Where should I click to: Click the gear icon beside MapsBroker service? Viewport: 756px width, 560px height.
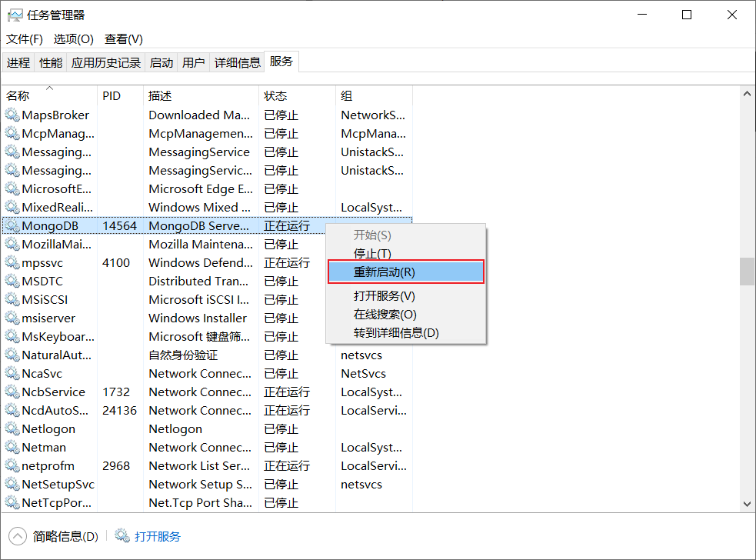tap(12, 115)
